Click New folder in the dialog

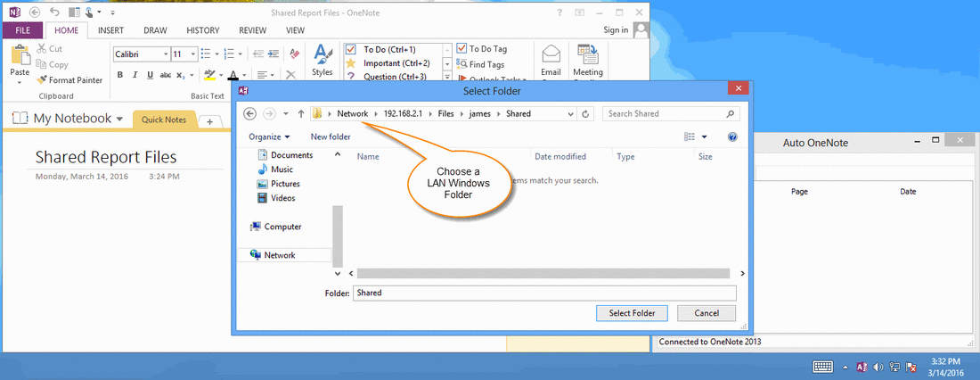[331, 136]
